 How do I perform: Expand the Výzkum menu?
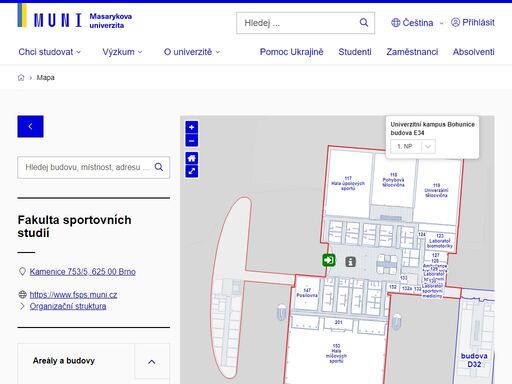pos(122,52)
